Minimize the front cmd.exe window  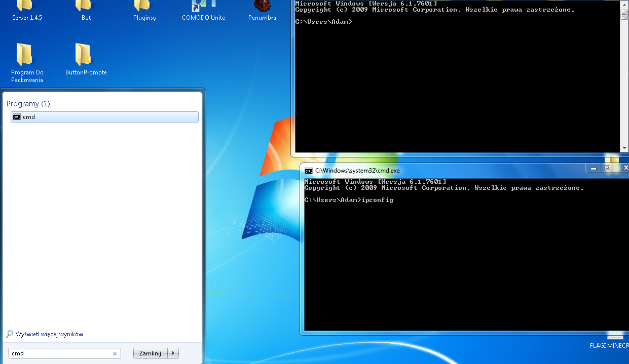pos(594,168)
